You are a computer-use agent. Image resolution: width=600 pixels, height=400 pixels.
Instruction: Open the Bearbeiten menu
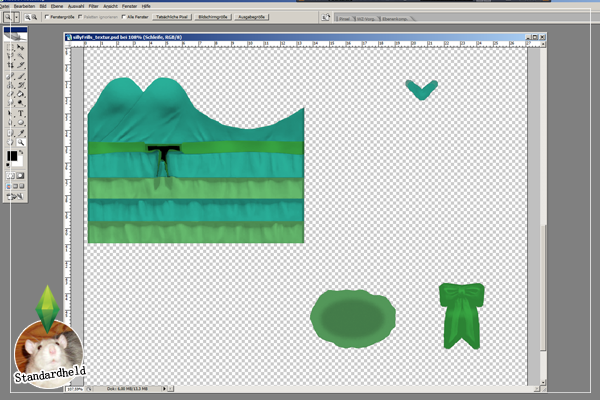[24, 6]
